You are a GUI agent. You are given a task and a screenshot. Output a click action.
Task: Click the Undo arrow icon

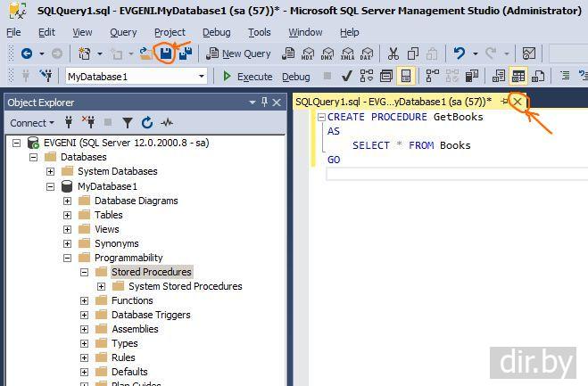pos(460,54)
